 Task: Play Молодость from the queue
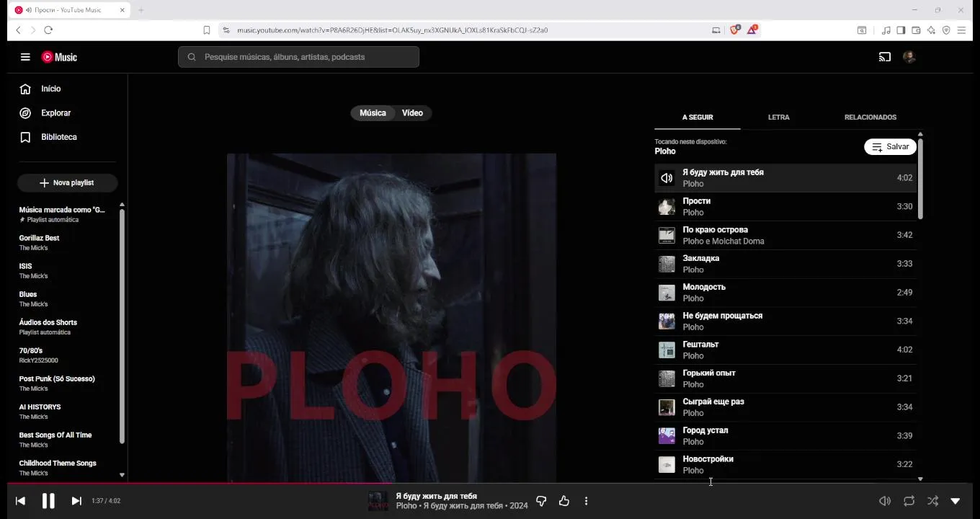click(785, 293)
